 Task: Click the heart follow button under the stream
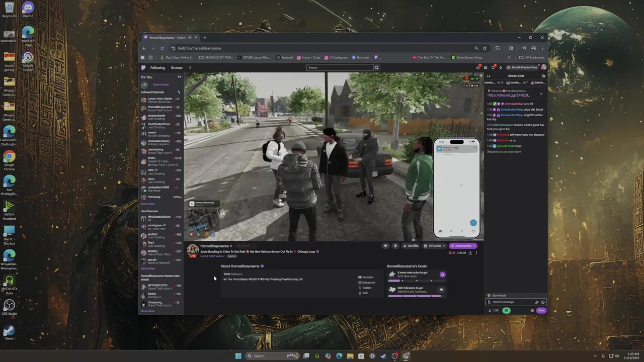point(386,246)
